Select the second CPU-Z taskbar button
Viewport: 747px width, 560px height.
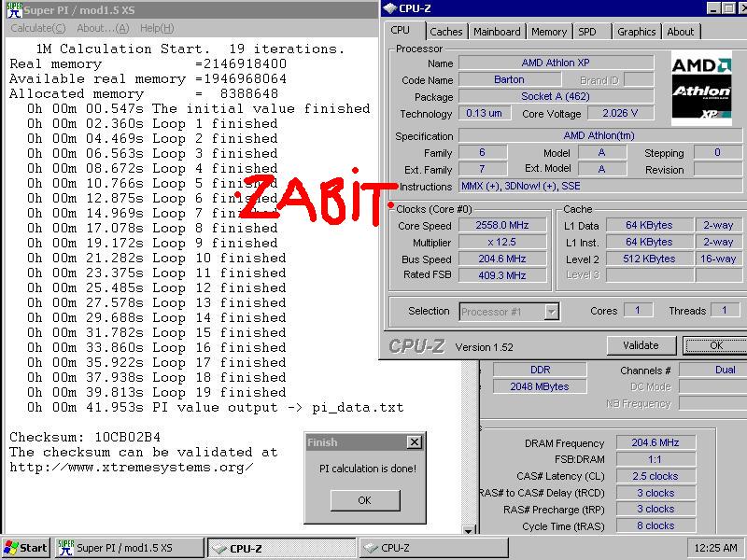click(x=433, y=548)
